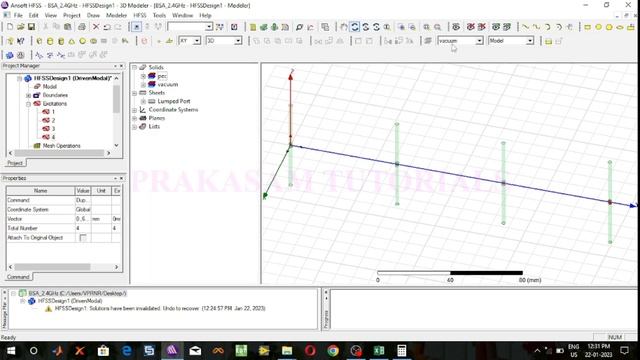Click the Zoom In magnifier icon

pyautogui.click(x=427, y=27)
